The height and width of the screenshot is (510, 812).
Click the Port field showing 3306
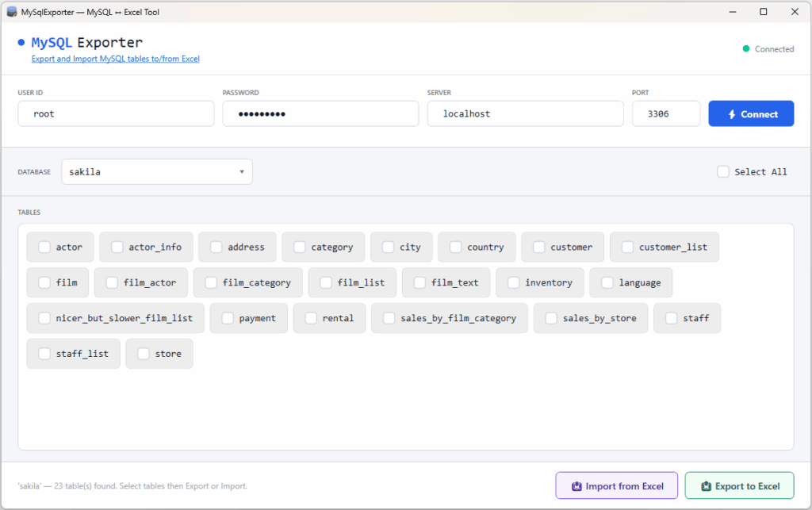tap(666, 114)
